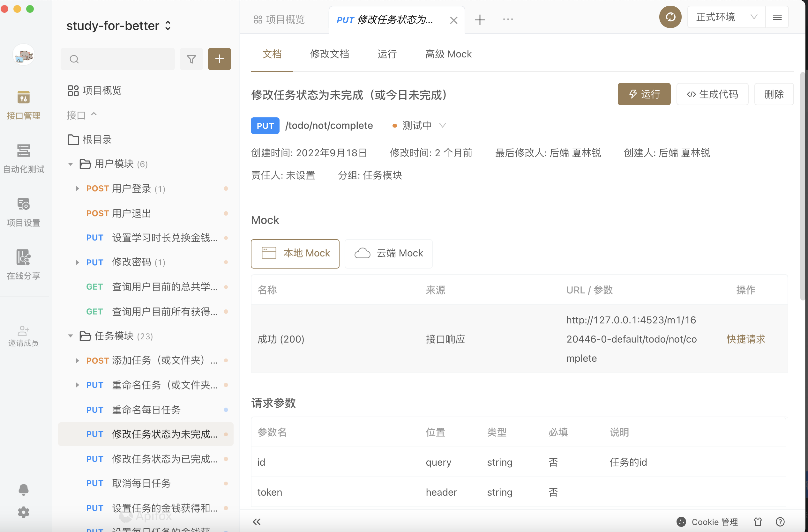The image size is (808, 532).
Task: Open notifications bell icon
Action: [23, 490]
